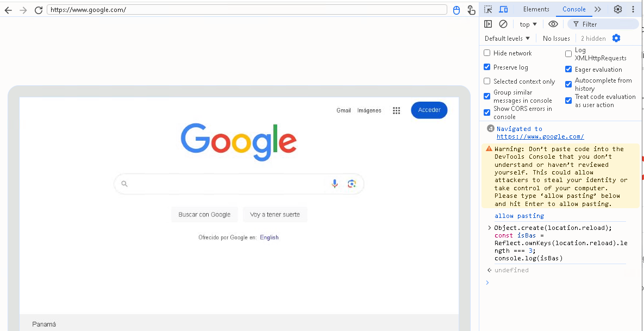This screenshot has width=644, height=331.
Task: Show the console sidebar panel
Action: [x=488, y=24]
